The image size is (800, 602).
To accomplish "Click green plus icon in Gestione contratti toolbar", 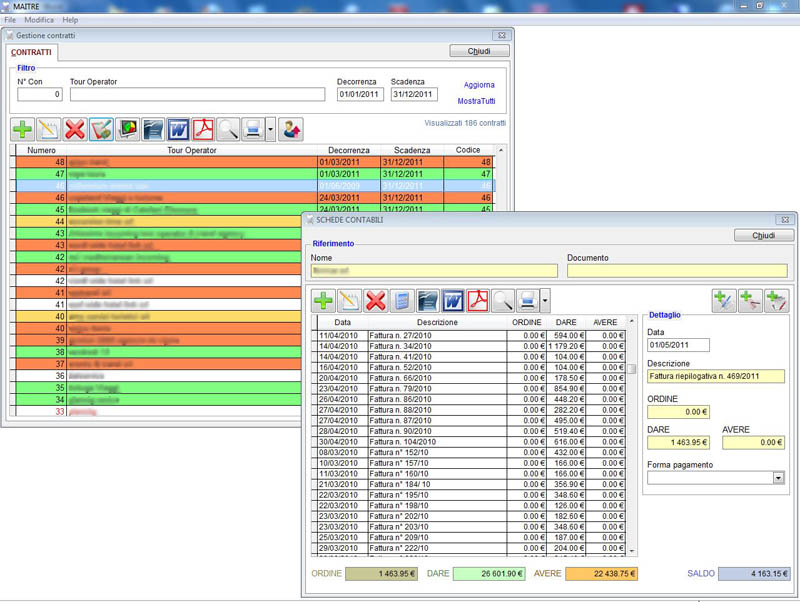I will tap(22, 129).
